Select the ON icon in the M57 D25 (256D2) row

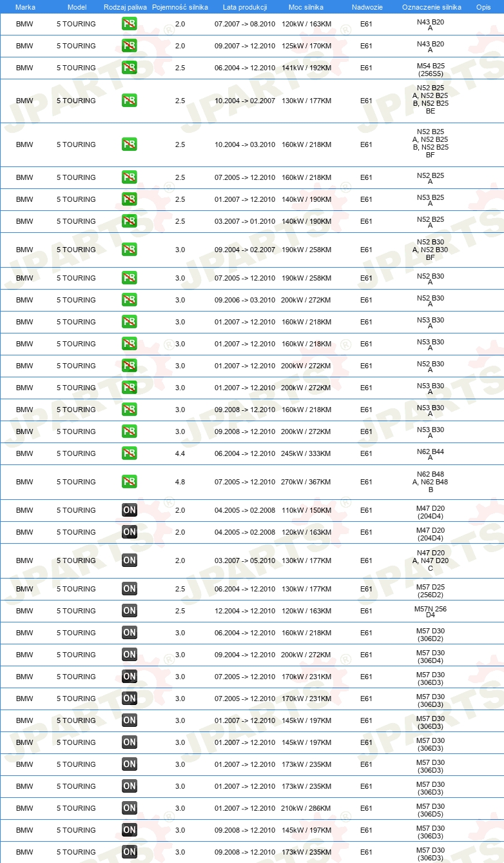[130, 589]
